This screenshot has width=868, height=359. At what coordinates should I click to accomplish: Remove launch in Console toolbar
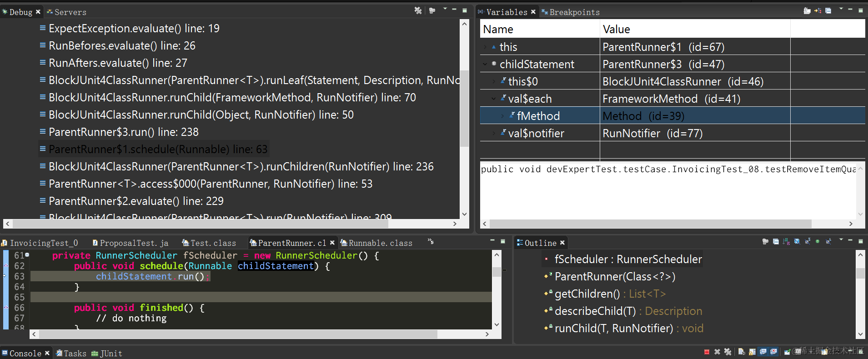[x=717, y=352]
